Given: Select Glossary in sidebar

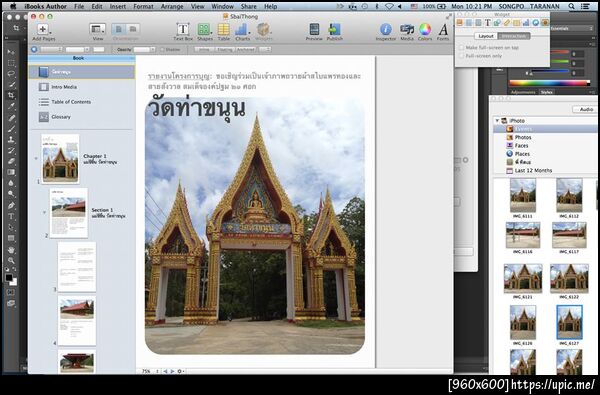Looking at the screenshot, I should coord(61,117).
